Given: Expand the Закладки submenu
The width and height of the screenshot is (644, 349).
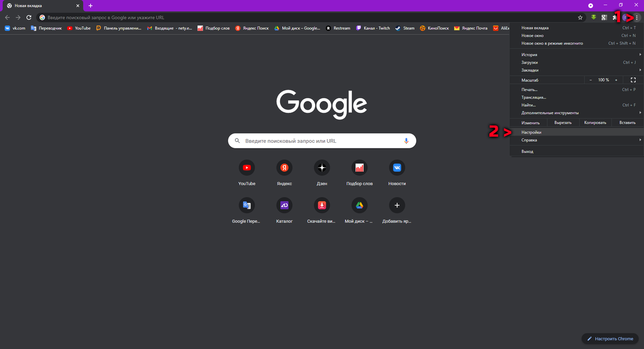Looking at the screenshot, I should (576, 70).
